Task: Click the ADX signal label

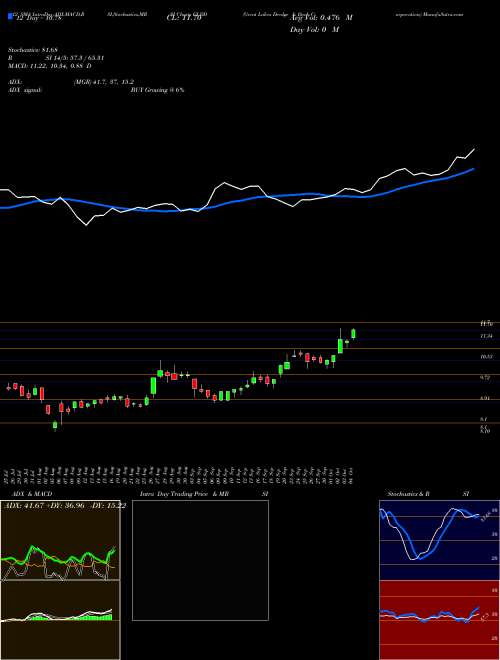Action: (x=25, y=90)
